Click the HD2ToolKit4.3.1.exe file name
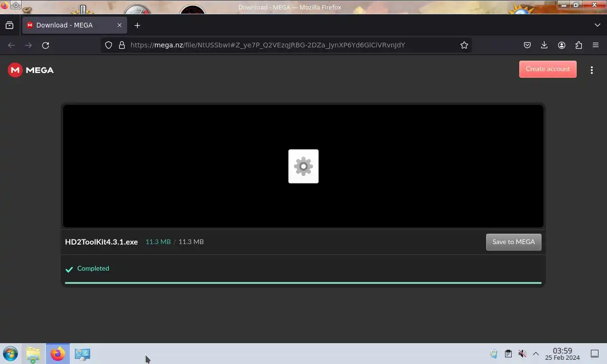This screenshot has width=607, height=364. (x=101, y=242)
